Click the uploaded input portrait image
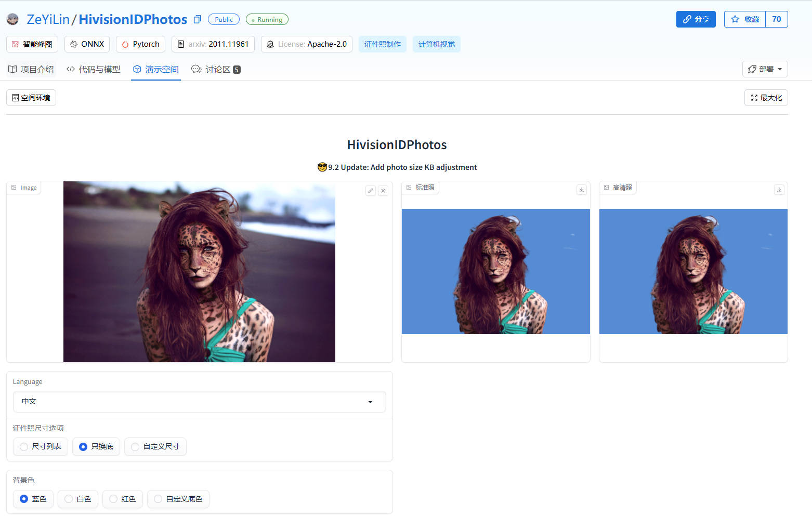This screenshot has height=517, width=812. pos(199,272)
